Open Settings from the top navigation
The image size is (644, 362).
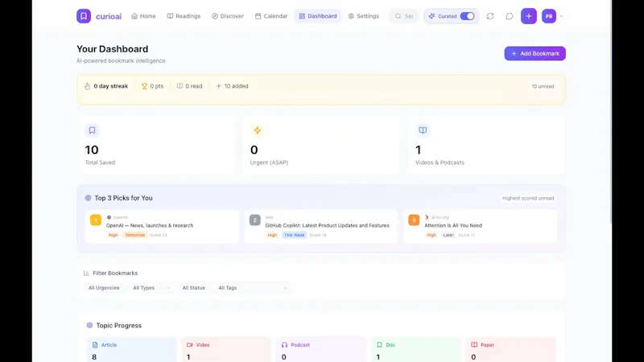364,16
